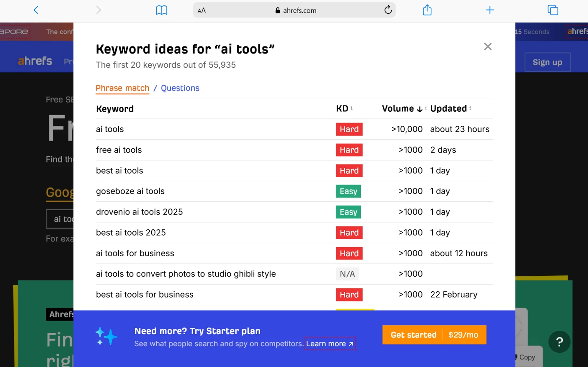Open the Learn more link
The height and width of the screenshot is (367, 588).
tap(330, 344)
